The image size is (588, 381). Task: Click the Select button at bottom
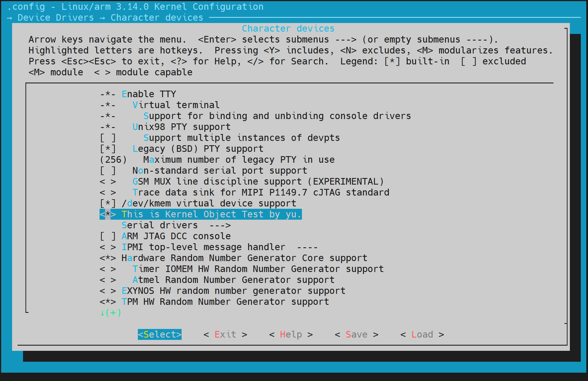tap(159, 334)
